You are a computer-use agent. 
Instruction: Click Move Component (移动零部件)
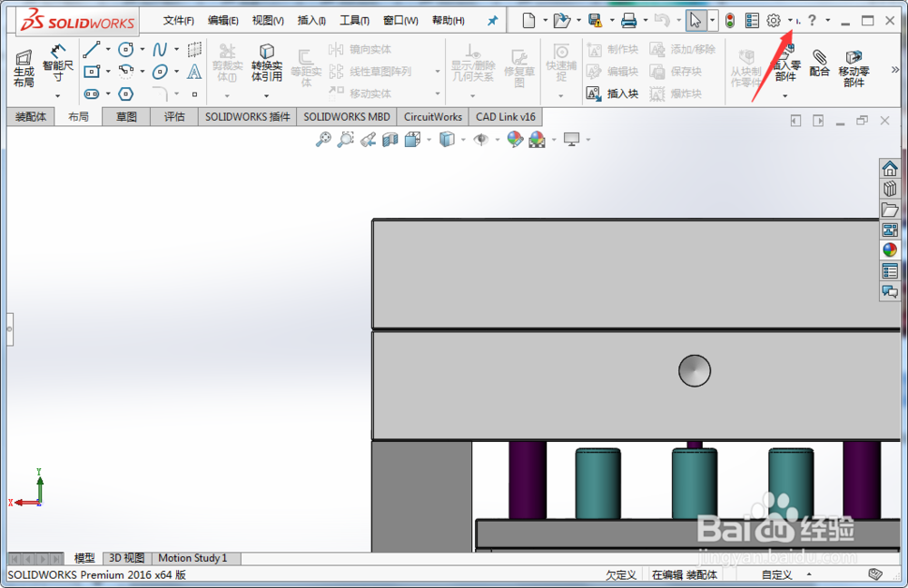854,68
